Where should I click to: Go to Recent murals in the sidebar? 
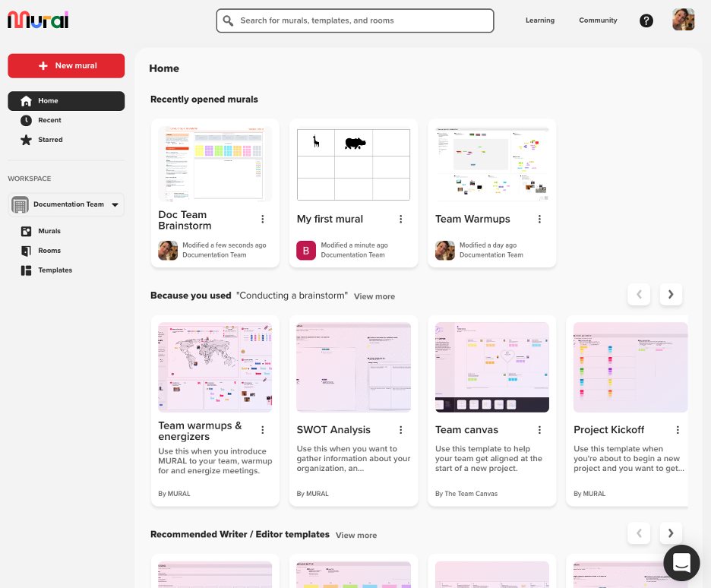point(49,120)
